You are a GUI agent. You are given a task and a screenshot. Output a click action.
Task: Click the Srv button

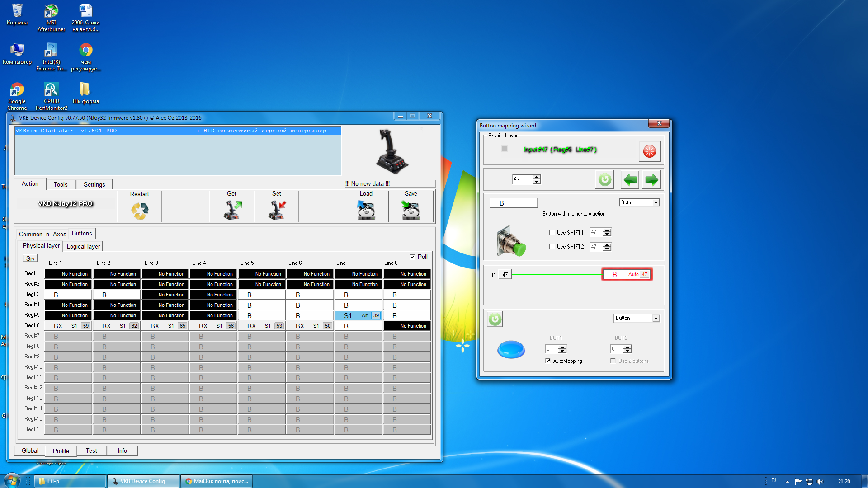pos(30,258)
